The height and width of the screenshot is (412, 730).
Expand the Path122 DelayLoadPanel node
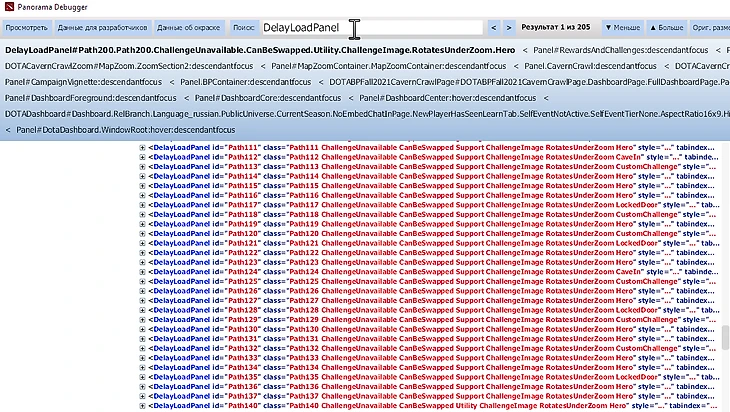142,253
